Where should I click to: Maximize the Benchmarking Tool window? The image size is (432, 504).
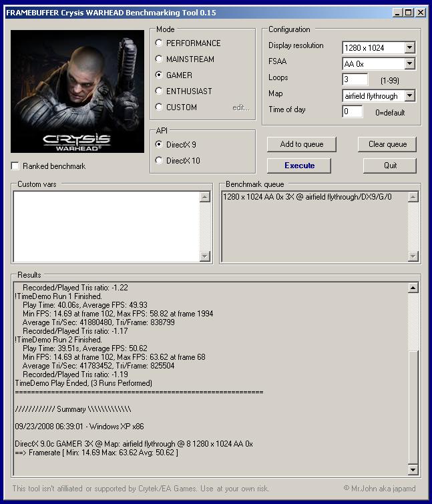[x=408, y=13]
